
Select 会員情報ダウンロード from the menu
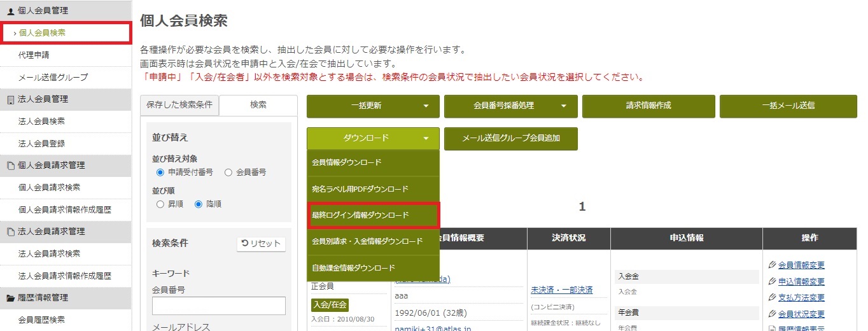pyautogui.click(x=373, y=162)
